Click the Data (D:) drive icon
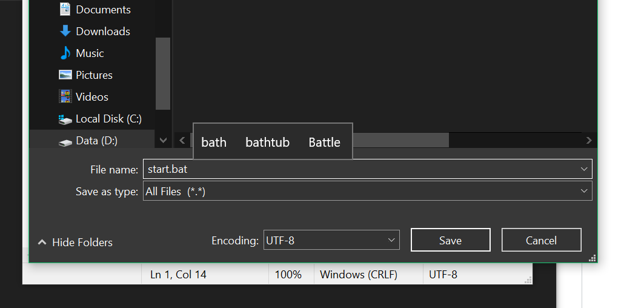The image size is (644, 308). click(x=65, y=142)
